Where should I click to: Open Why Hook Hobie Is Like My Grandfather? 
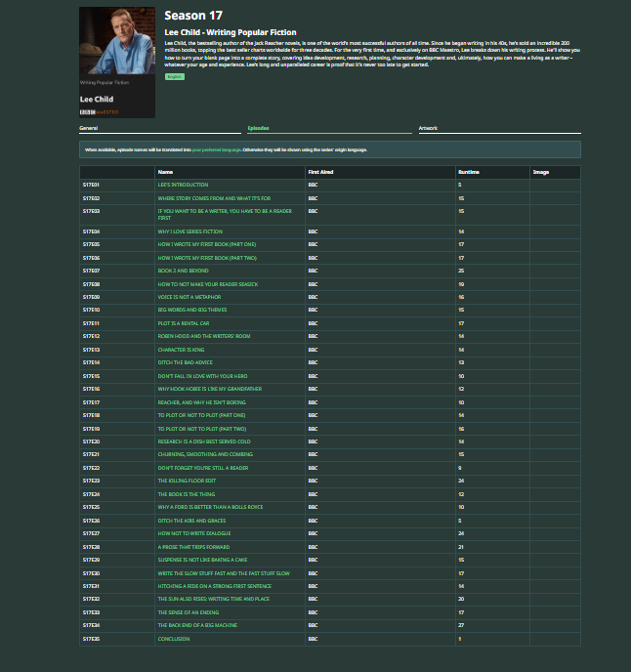click(x=210, y=389)
